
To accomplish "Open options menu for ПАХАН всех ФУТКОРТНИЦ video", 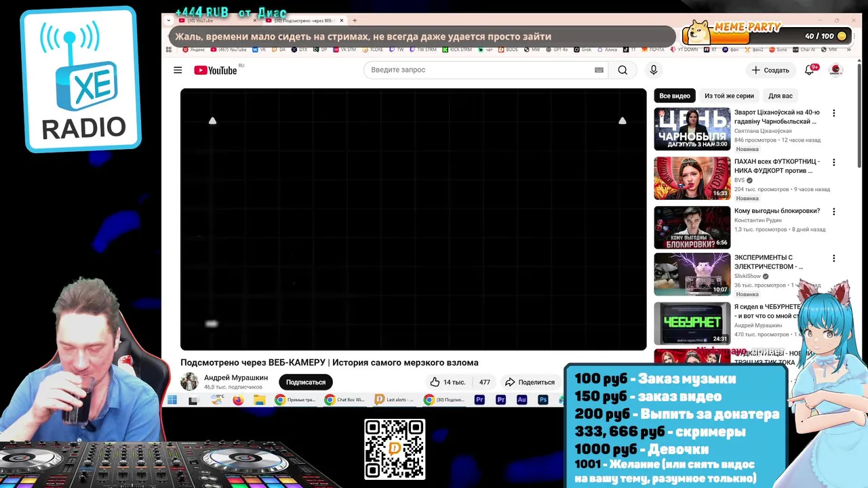I will [x=834, y=163].
